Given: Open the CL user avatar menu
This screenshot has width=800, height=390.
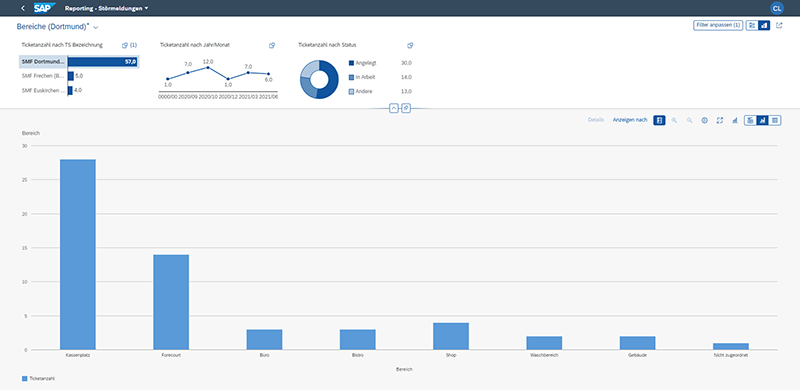Looking at the screenshot, I should (x=777, y=8).
